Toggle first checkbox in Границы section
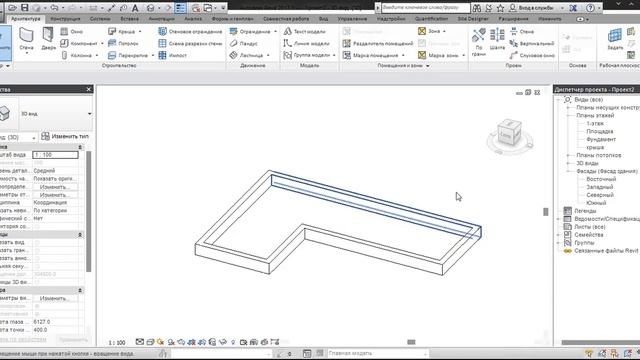The image size is (640, 360). tap(37, 242)
